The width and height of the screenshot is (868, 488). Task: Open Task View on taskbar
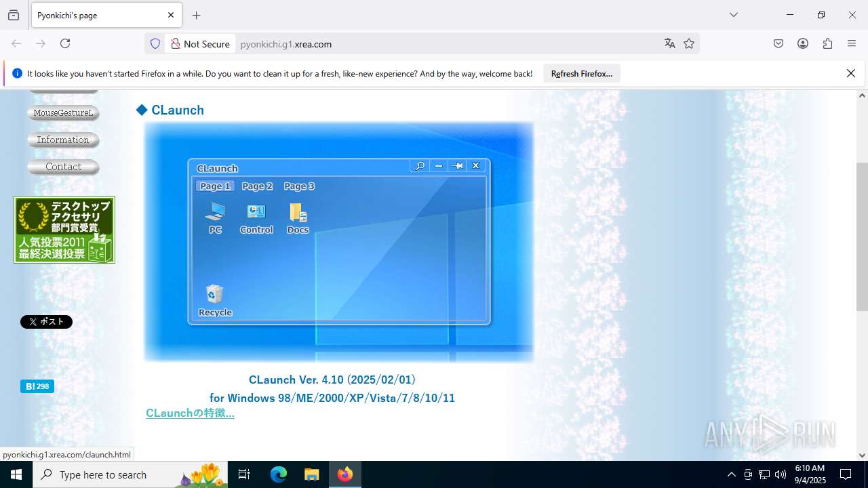pos(244,474)
